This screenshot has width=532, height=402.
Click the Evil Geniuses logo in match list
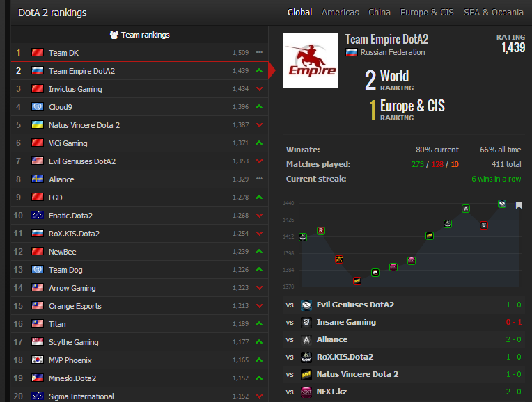pyautogui.click(x=306, y=305)
